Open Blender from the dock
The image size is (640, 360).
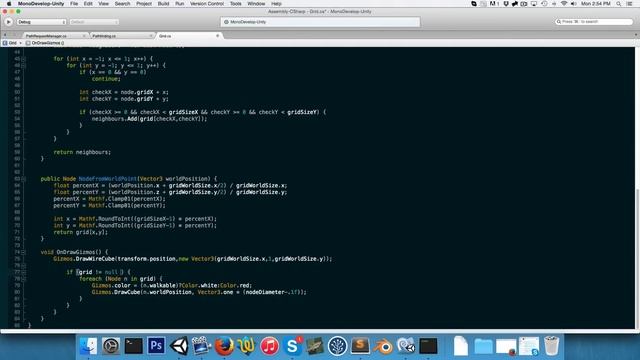coord(383,346)
